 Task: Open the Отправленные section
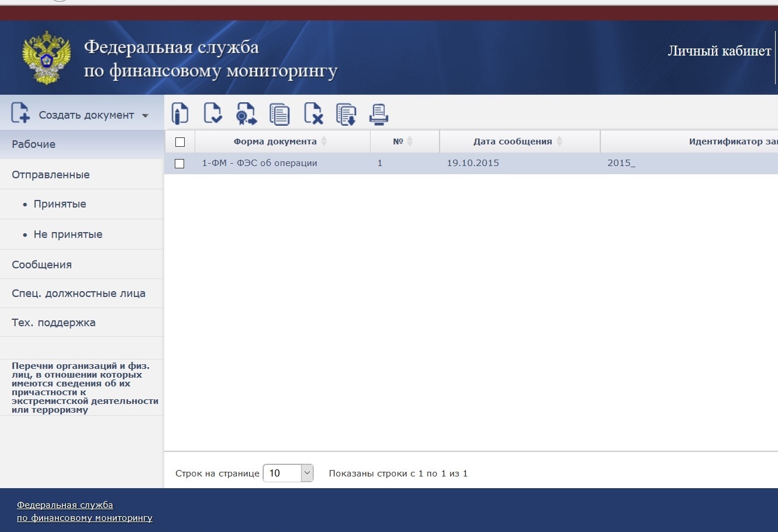point(82,175)
